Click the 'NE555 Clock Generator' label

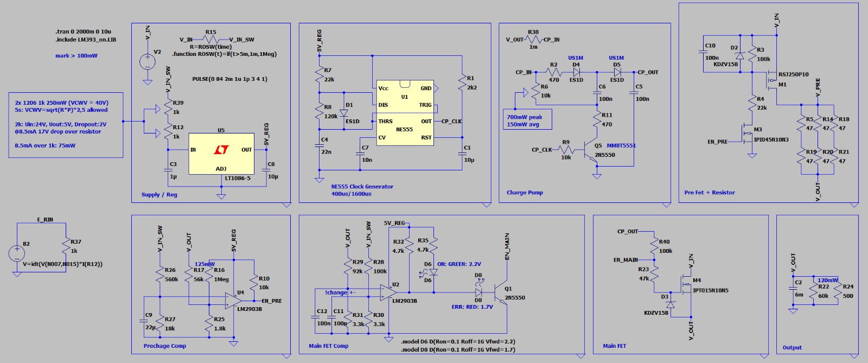[x=362, y=187]
